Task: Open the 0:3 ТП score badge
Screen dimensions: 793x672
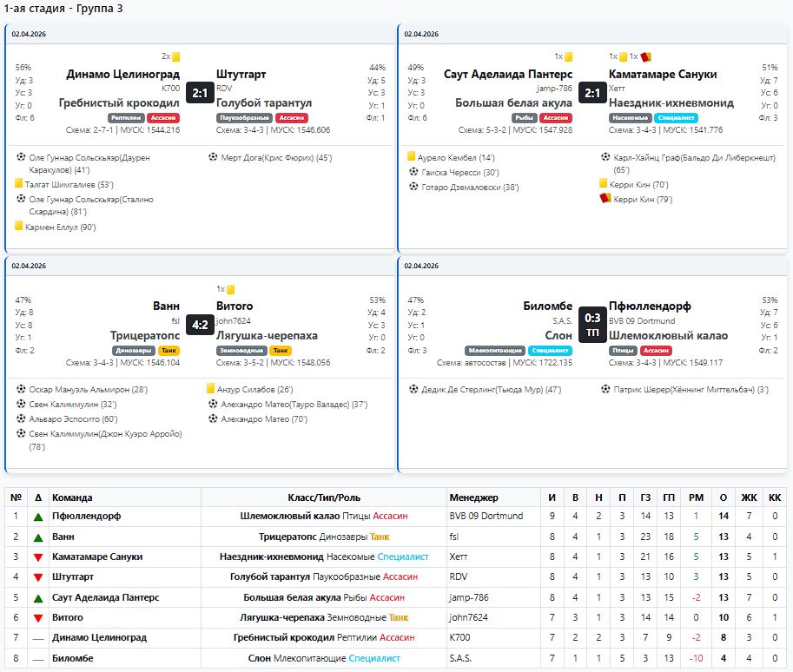Action: pos(592,325)
